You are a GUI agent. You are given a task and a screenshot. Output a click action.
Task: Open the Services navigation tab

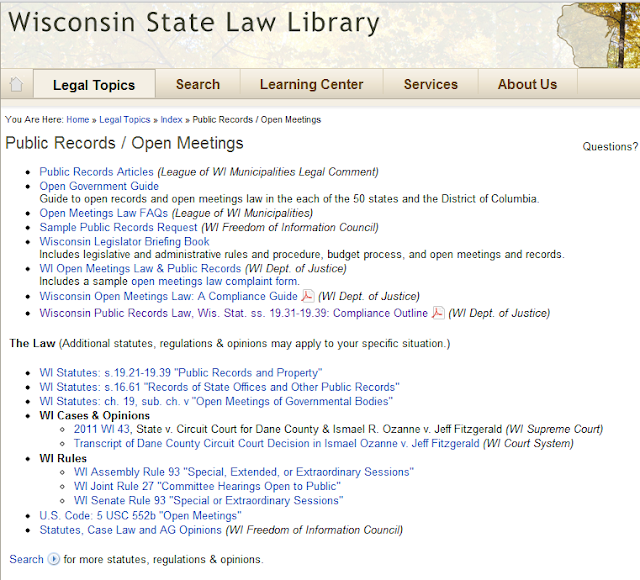pos(431,84)
